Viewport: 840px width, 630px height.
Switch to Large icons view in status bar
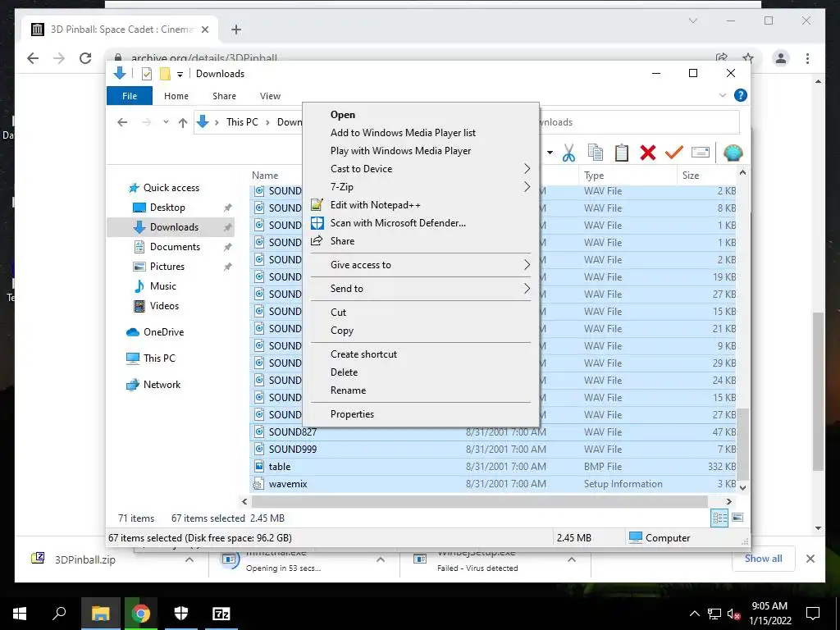737,518
